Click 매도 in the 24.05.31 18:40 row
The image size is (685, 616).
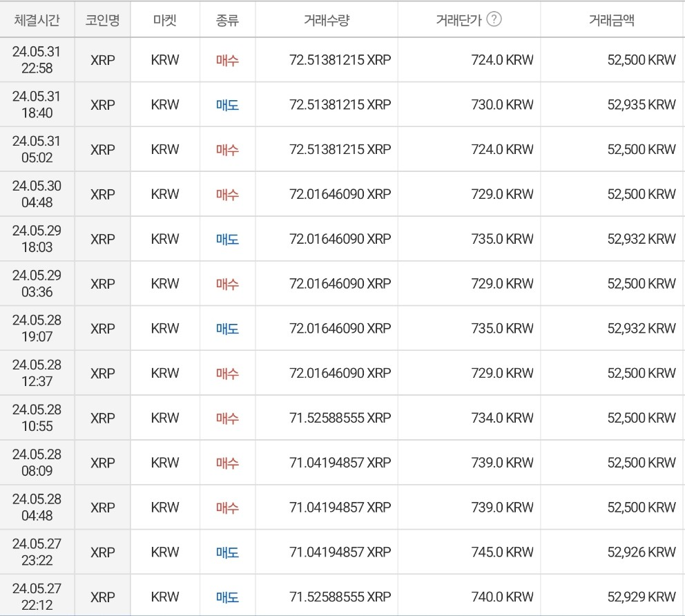(228, 105)
